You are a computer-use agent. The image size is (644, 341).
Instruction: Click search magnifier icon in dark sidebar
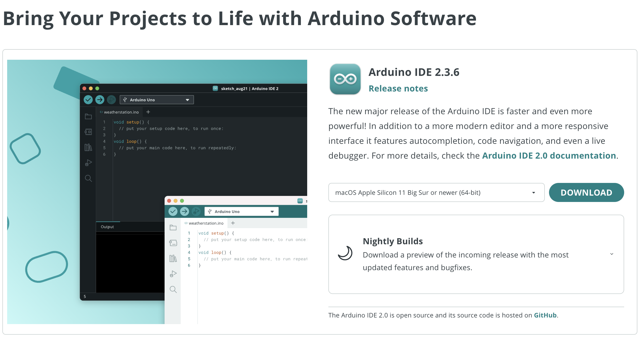[x=88, y=178]
